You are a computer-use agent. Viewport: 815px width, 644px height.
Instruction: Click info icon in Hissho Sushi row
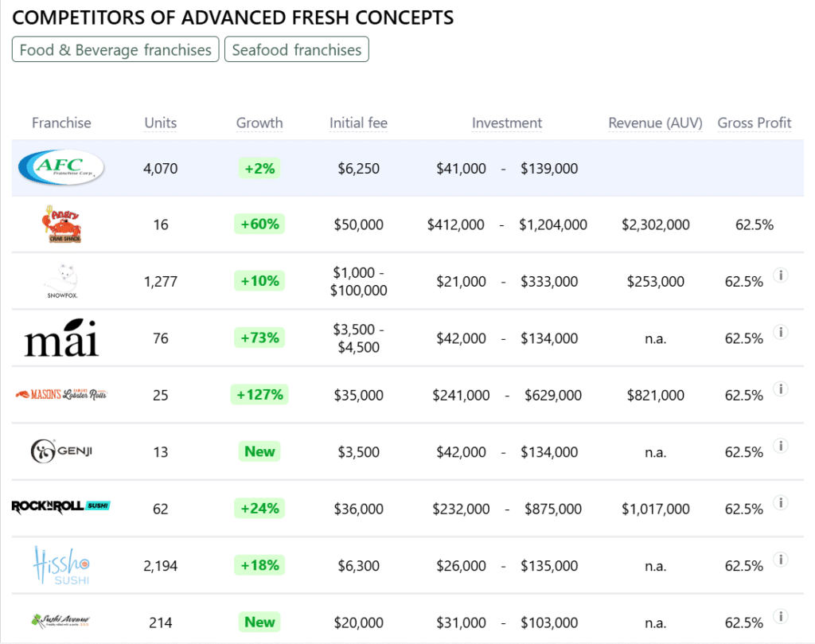pos(781,560)
